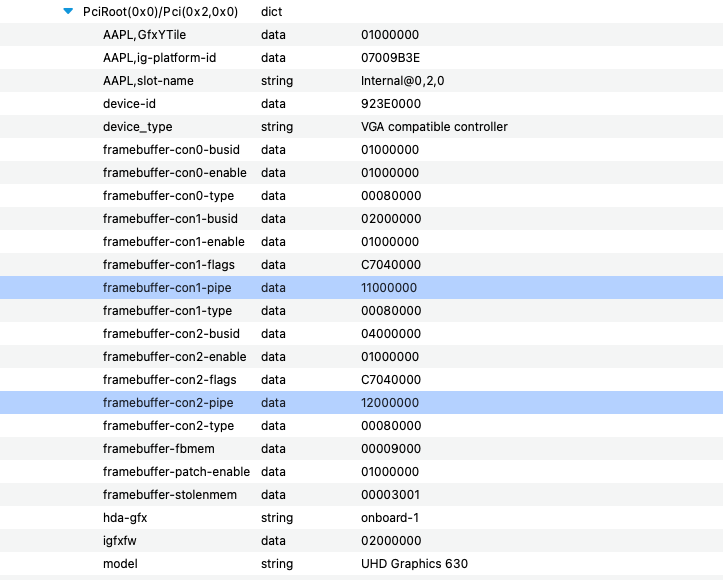Viewport: 723px width, 580px height.
Task: Select the PciRoot(0x0)/Pci(0x2,0x0) key name
Action: coord(160,12)
